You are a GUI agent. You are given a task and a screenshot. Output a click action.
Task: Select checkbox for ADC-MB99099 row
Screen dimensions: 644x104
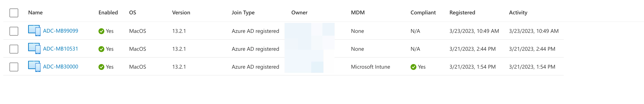pos(14,31)
